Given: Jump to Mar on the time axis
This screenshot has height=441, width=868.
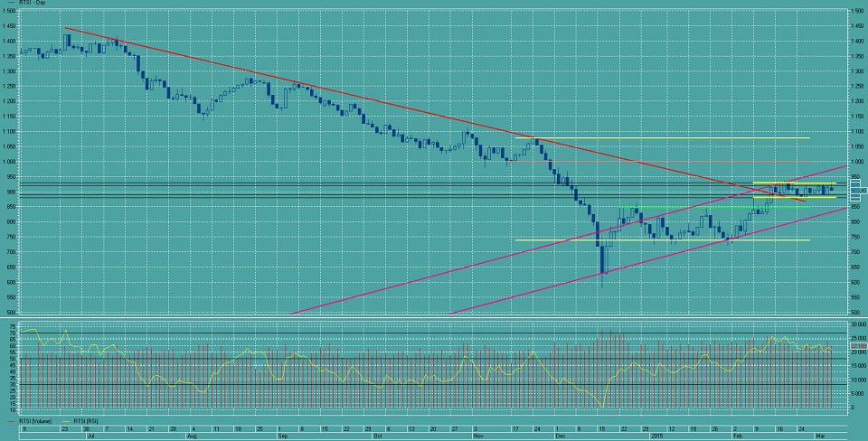Looking at the screenshot, I should pos(819,435).
